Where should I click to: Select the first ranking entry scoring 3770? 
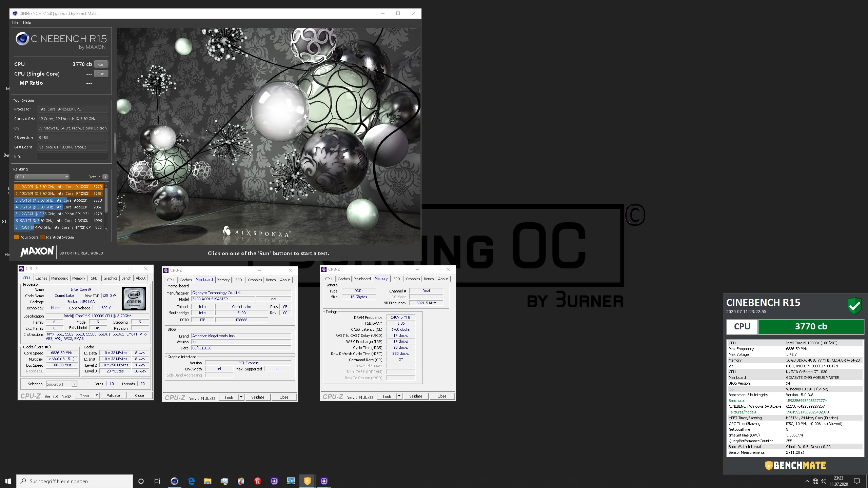(58, 187)
